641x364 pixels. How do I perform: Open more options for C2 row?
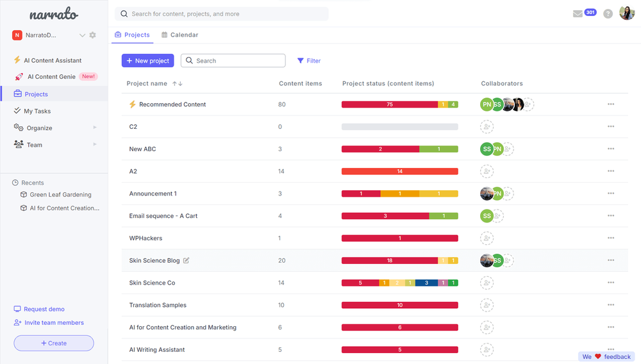pos(611,127)
